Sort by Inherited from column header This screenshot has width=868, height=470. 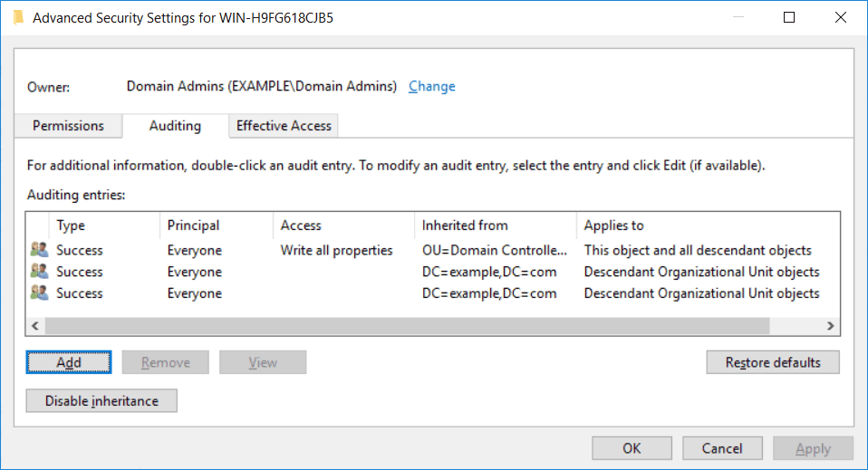click(x=495, y=225)
